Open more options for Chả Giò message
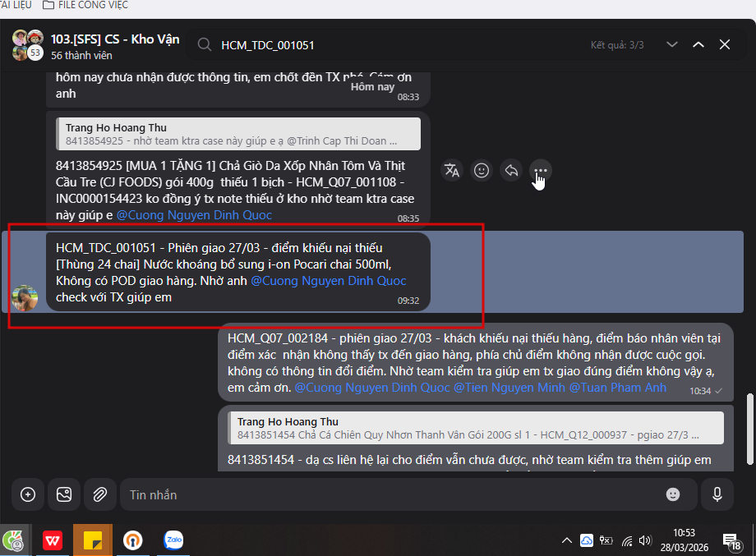 541,170
